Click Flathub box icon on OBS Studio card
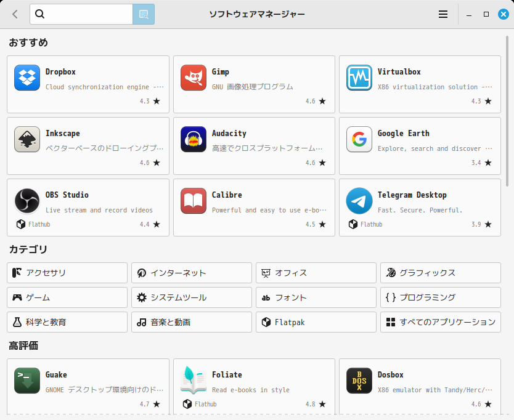The image size is (514, 420). pyautogui.click(x=21, y=224)
